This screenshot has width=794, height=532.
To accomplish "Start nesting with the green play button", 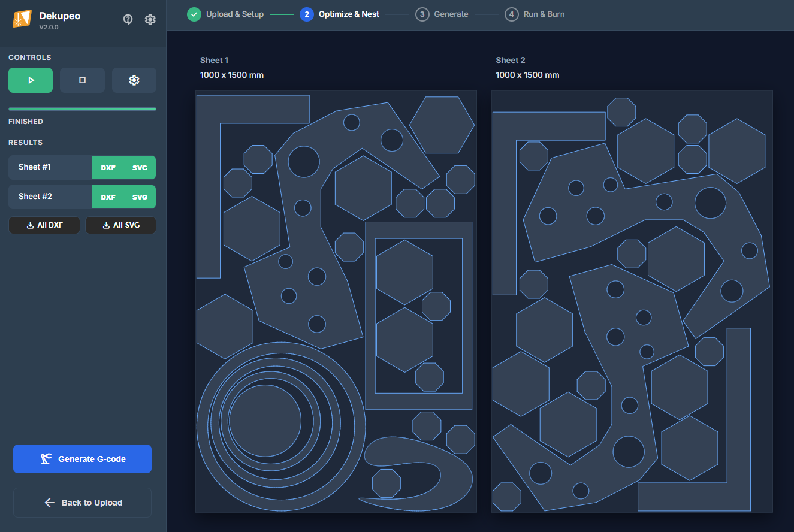I will tap(31, 80).
